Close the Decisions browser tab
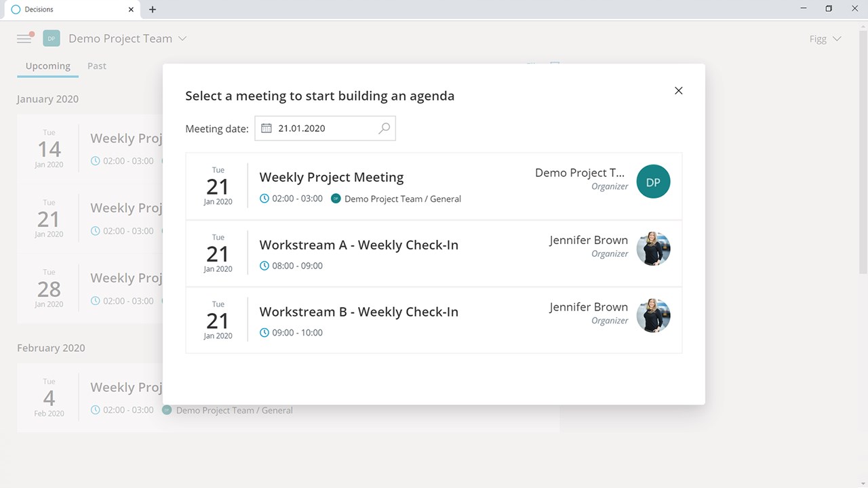This screenshot has width=868, height=488. 131,9
